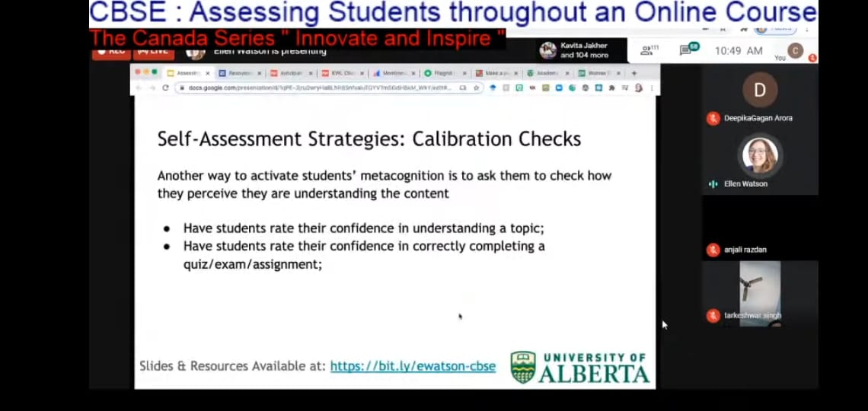Click the browser reload icon
Screen dimensions: 868x411
(165, 88)
